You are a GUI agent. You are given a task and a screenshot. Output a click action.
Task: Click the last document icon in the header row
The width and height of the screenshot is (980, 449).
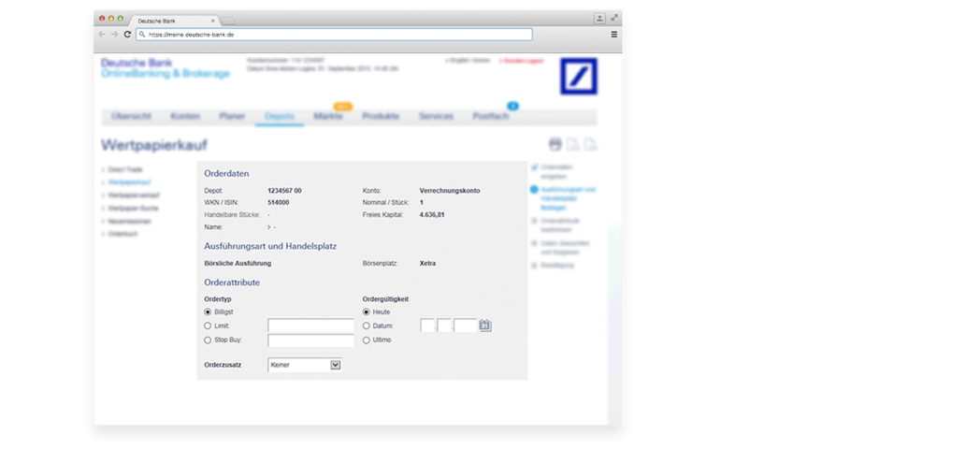click(590, 145)
